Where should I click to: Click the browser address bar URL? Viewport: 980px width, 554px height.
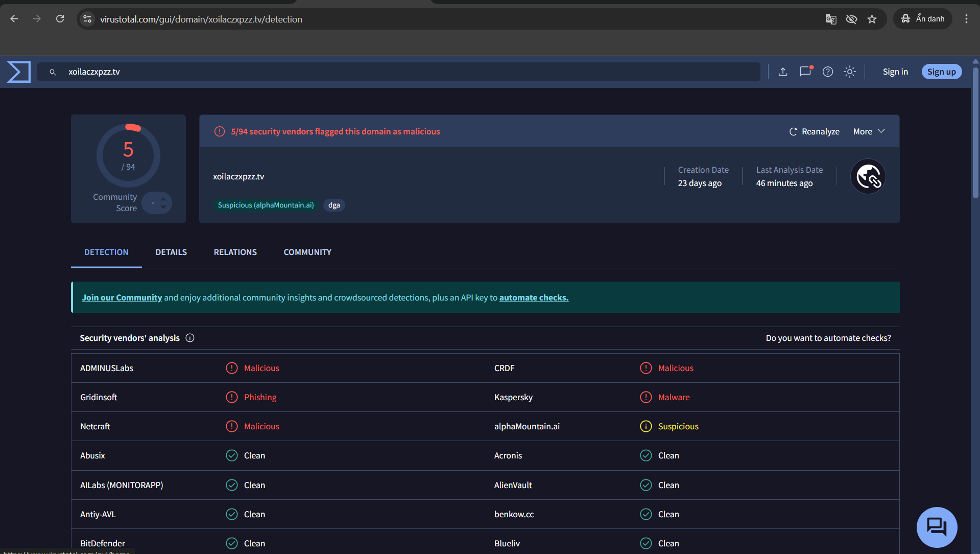[x=201, y=19]
